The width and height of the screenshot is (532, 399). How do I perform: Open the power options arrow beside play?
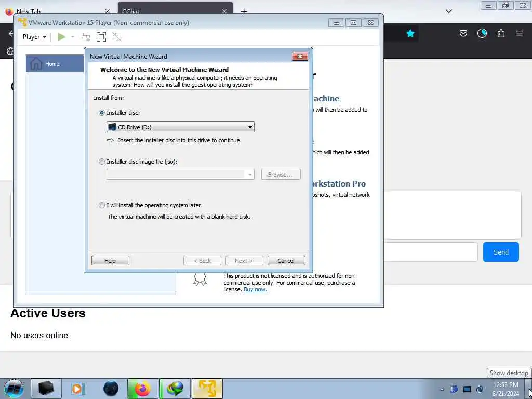(x=72, y=37)
